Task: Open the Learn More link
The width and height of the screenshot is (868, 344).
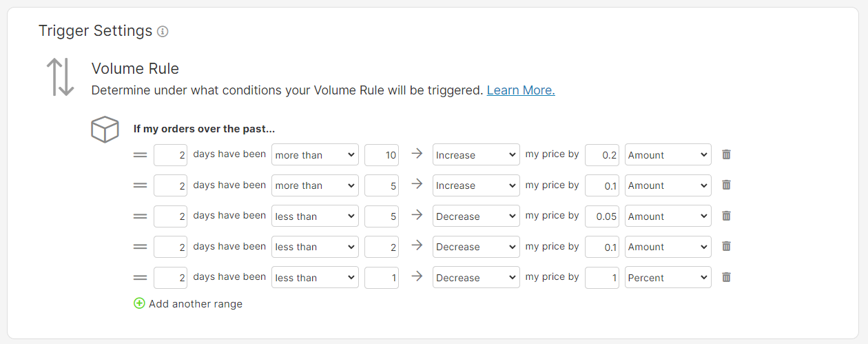Action: [x=521, y=90]
